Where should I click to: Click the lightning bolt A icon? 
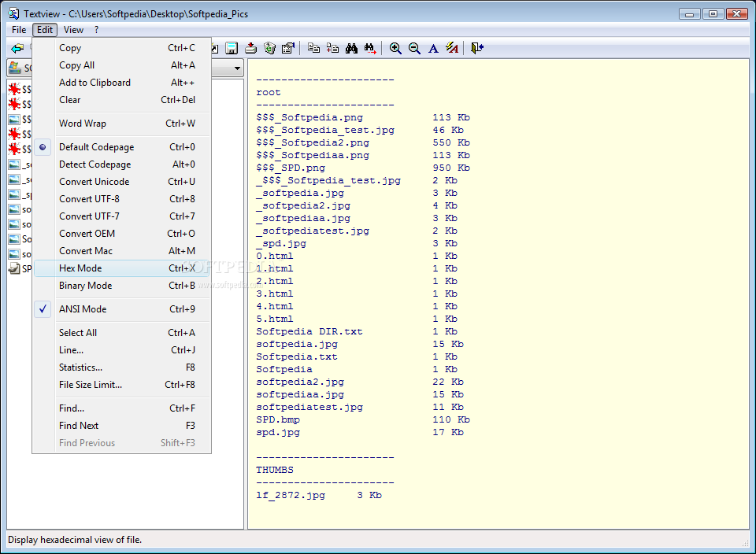click(452, 48)
